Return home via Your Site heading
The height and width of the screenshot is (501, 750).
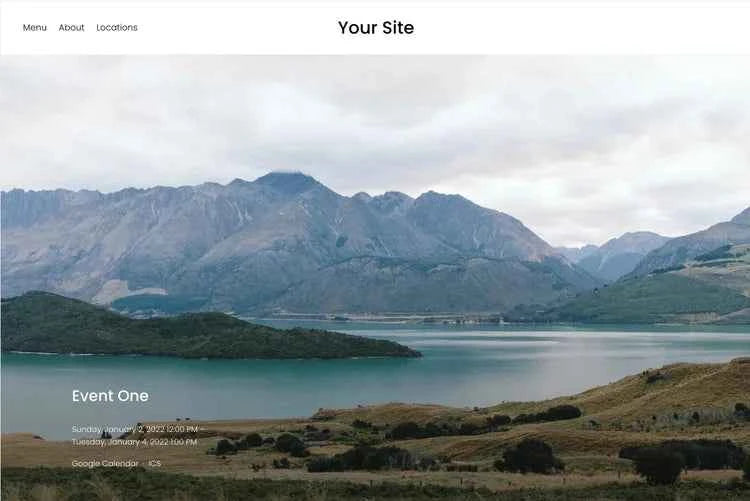pos(376,27)
